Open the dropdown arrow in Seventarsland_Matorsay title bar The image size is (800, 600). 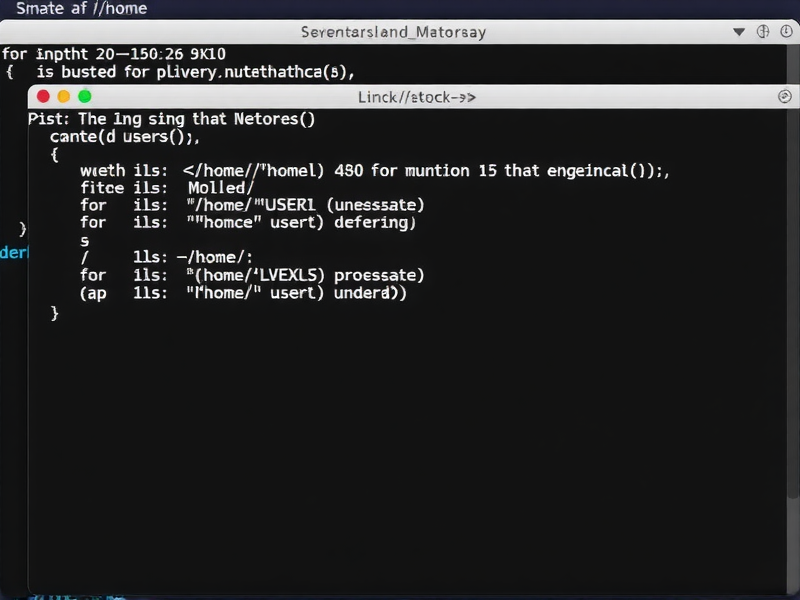tap(739, 32)
